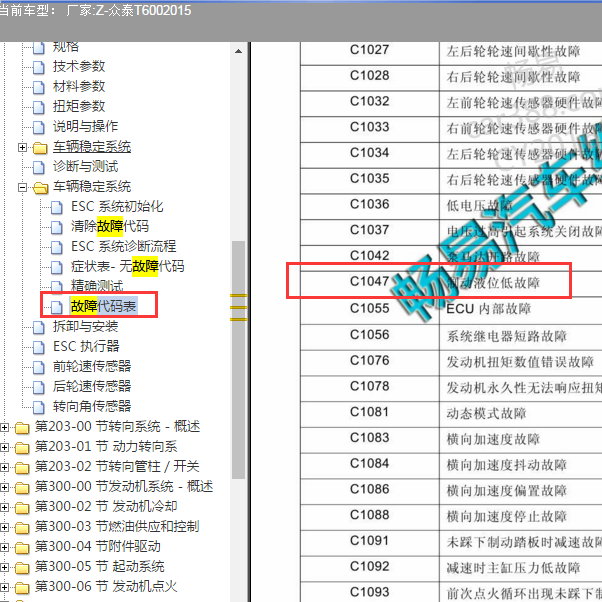602x602 pixels.
Task: Click the tree panel scrollbar thumb
Action: [238, 360]
